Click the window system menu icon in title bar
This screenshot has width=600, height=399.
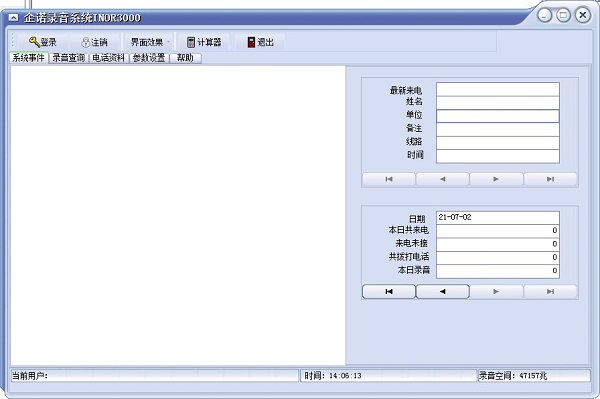pyautogui.click(x=13, y=18)
